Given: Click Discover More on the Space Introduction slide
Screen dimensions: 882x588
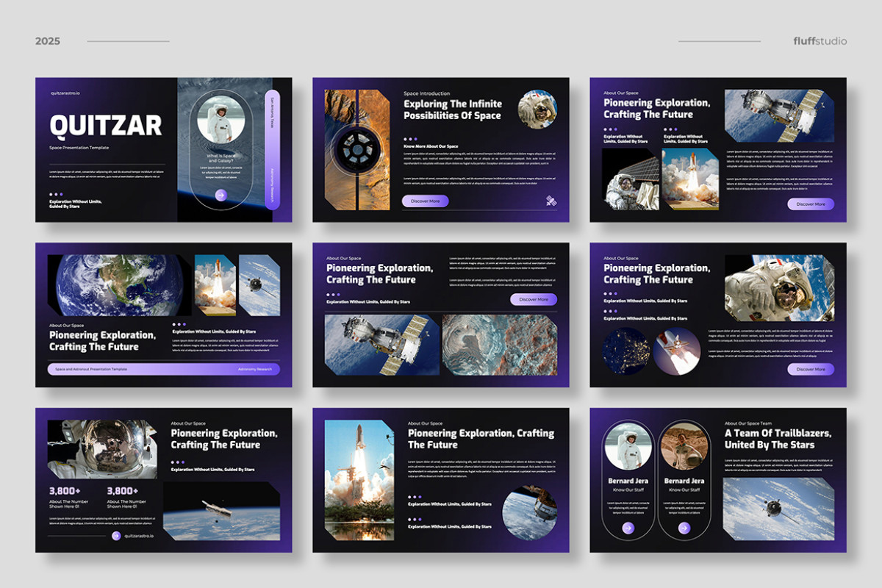Looking at the screenshot, I should (x=426, y=201).
